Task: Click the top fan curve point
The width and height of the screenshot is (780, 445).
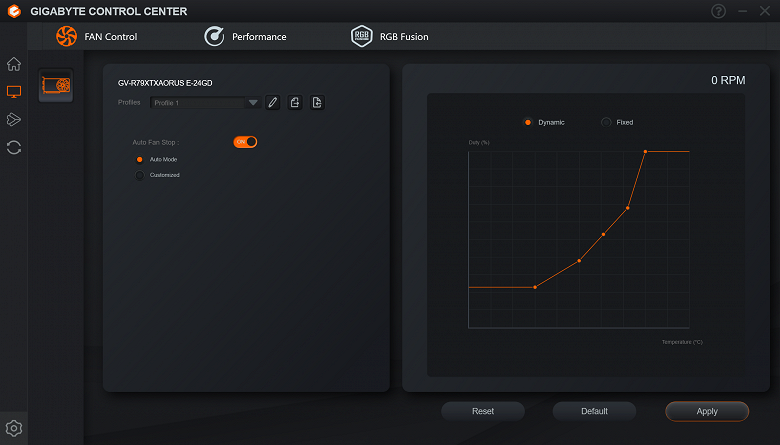Action: click(645, 152)
